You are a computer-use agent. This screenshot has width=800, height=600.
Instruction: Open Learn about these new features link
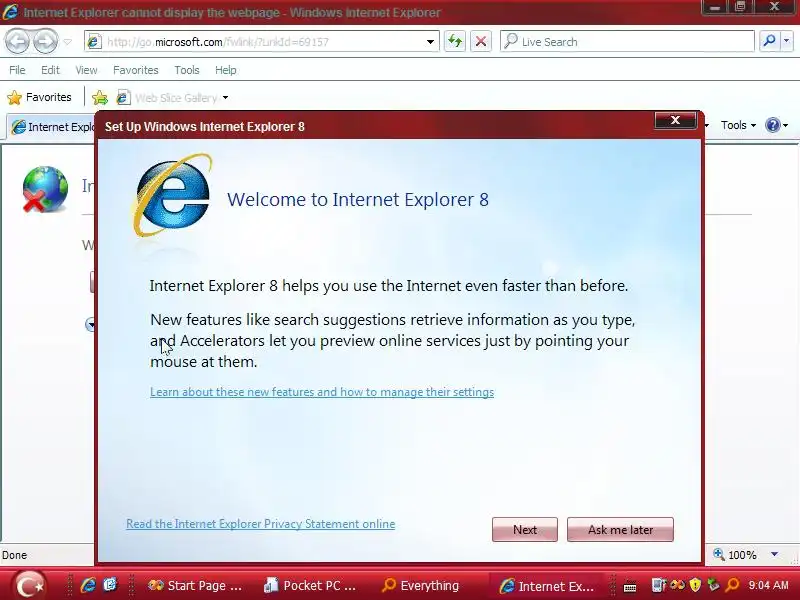point(322,392)
